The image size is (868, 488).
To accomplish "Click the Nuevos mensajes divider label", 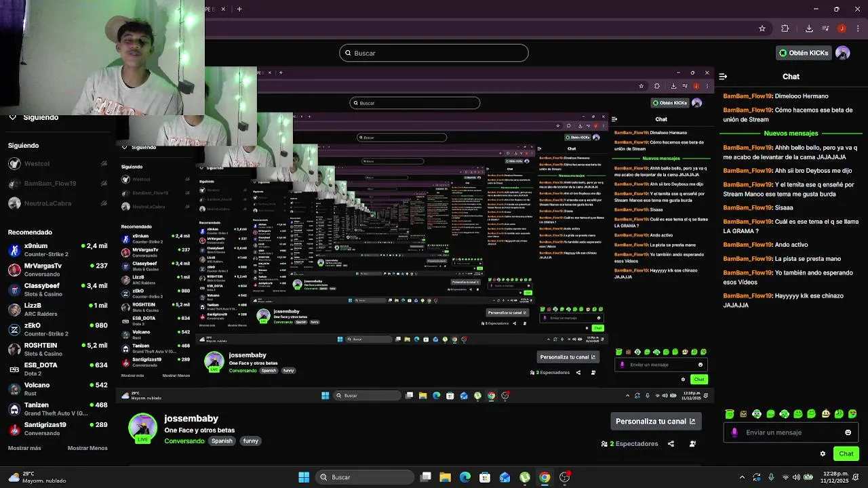I will tap(791, 134).
